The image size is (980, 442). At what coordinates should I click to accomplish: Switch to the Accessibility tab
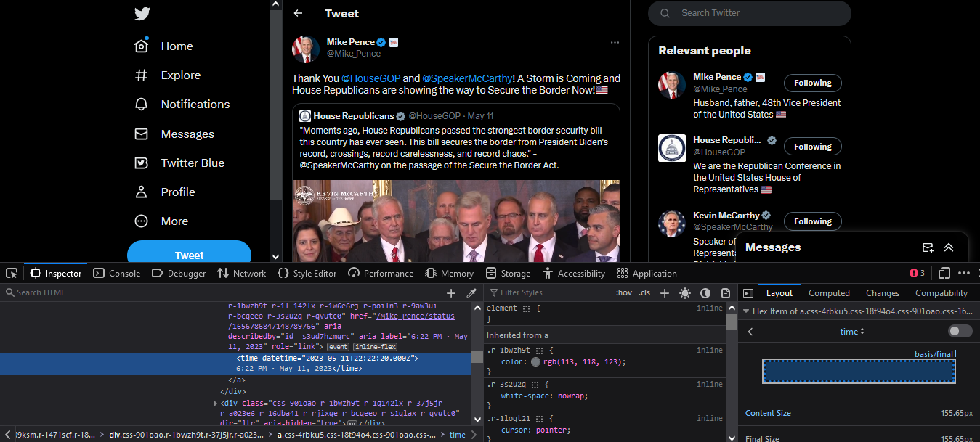[573, 274]
